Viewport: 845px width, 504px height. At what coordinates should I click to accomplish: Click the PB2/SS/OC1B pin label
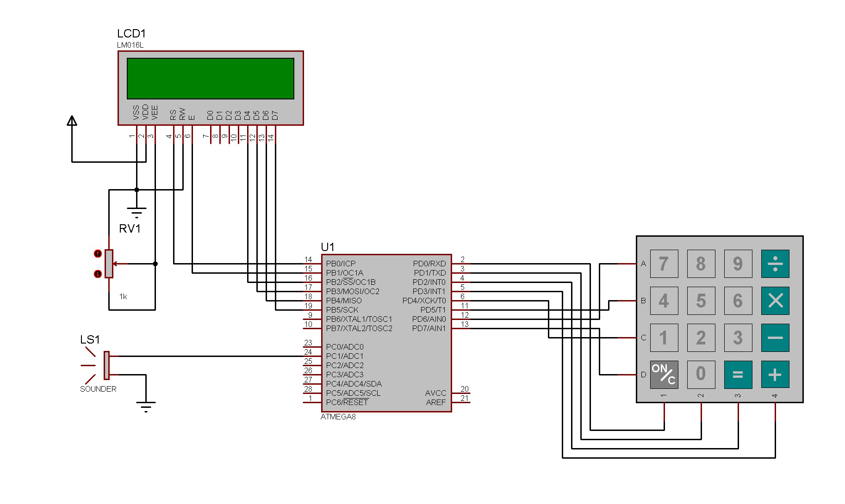pos(351,282)
